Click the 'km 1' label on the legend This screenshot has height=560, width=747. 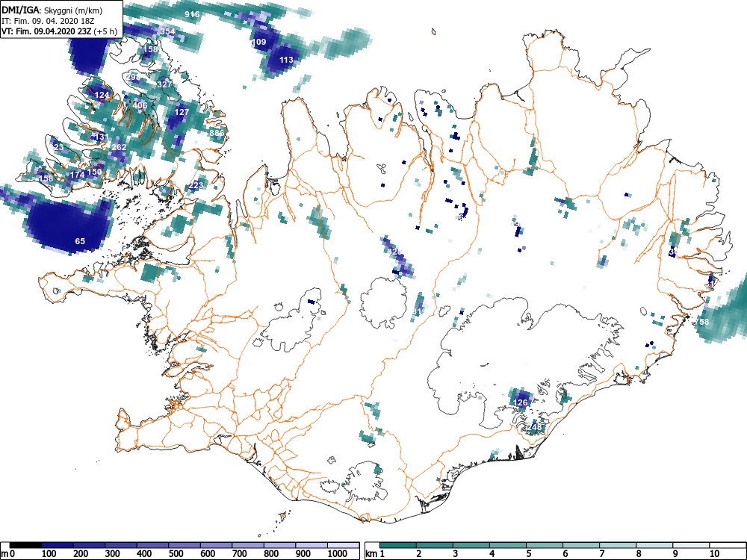click(x=375, y=554)
